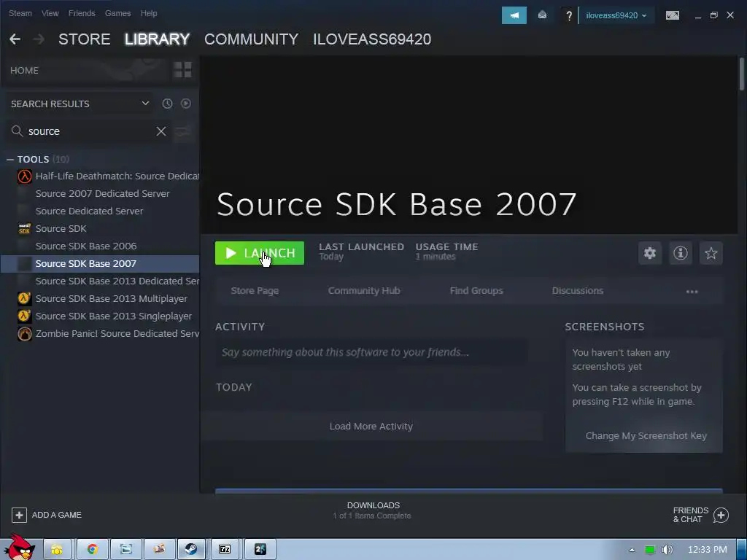Open the Downloads status
The width and height of the screenshot is (747, 560).
pos(373,510)
